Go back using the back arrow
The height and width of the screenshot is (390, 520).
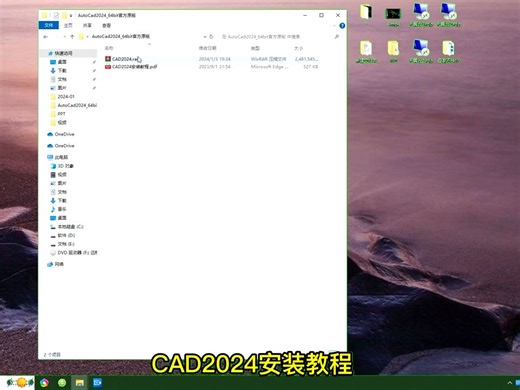click(x=46, y=37)
